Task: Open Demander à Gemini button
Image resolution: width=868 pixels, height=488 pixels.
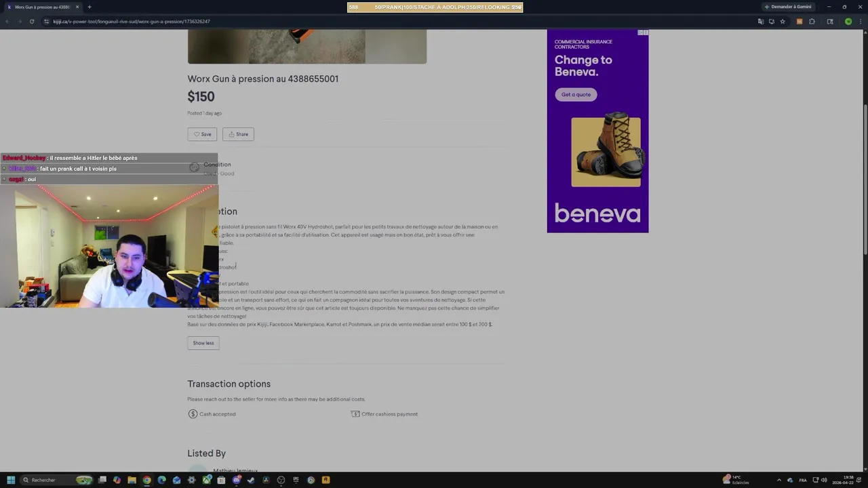Action: point(788,7)
